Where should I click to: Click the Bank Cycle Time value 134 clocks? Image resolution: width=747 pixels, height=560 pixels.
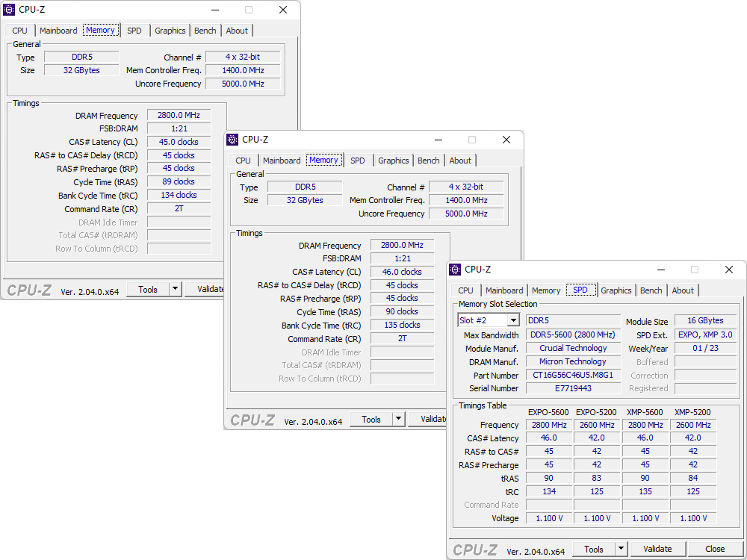pos(179,195)
